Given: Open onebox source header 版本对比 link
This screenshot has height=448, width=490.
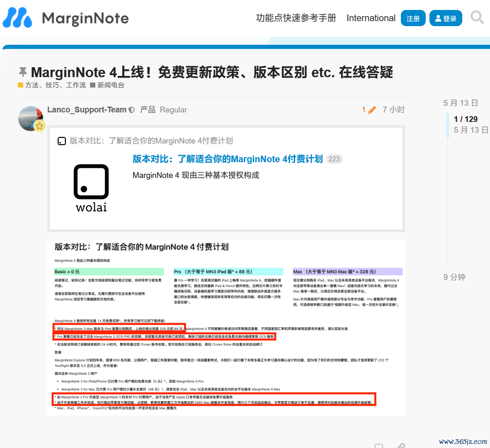Looking at the screenshot, I should tap(151, 141).
